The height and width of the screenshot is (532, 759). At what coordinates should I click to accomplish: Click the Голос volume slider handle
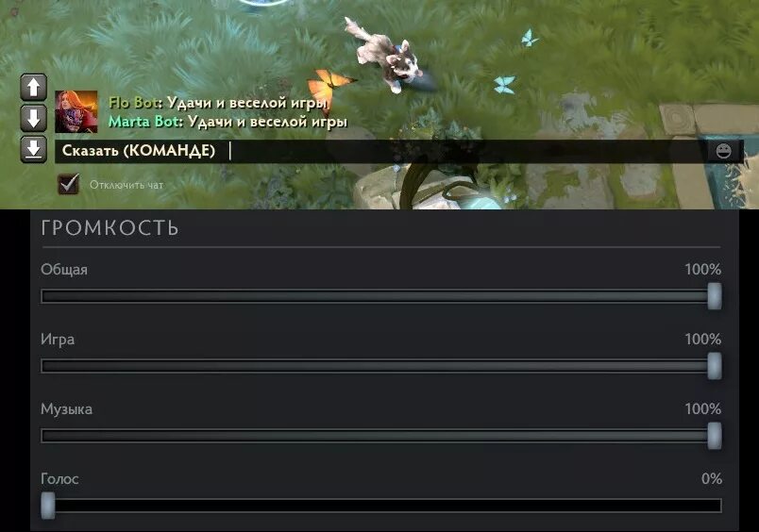click(x=48, y=506)
